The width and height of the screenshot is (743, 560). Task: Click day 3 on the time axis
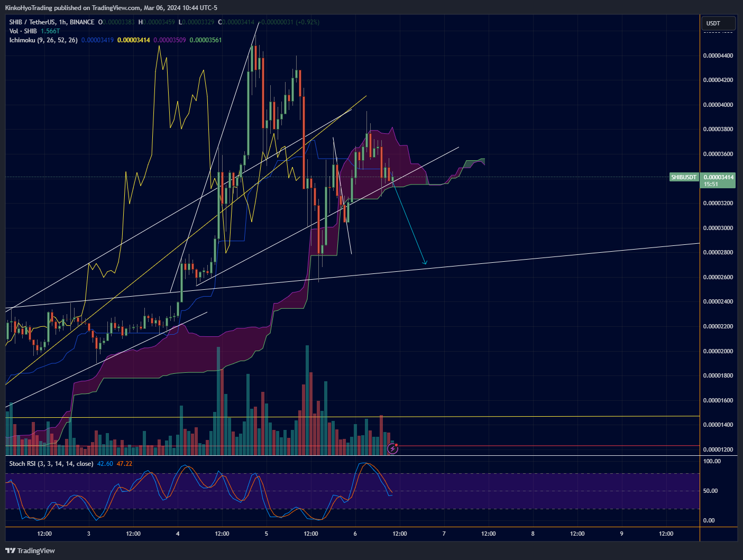click(x=88, y=534)
